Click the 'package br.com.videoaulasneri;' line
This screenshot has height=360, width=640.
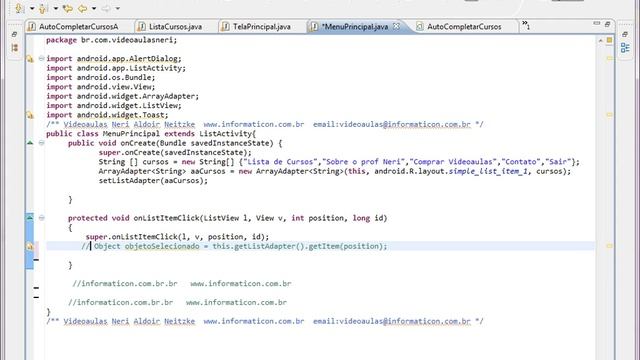point(111,40)
